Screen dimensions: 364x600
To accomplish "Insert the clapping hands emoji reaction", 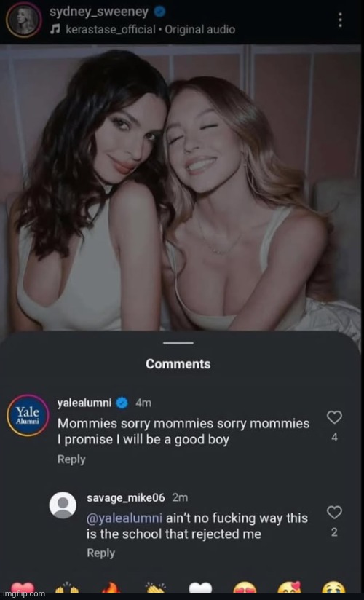I will click(155, 588).
